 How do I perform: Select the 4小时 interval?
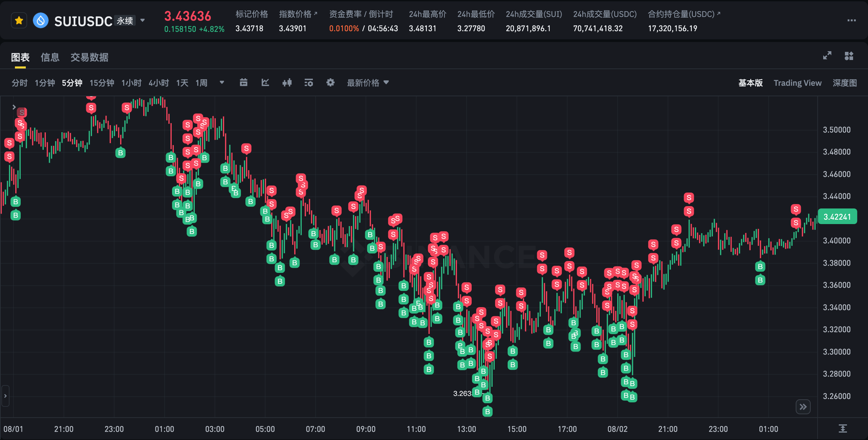pyautogui.click(x=159, y=83)
